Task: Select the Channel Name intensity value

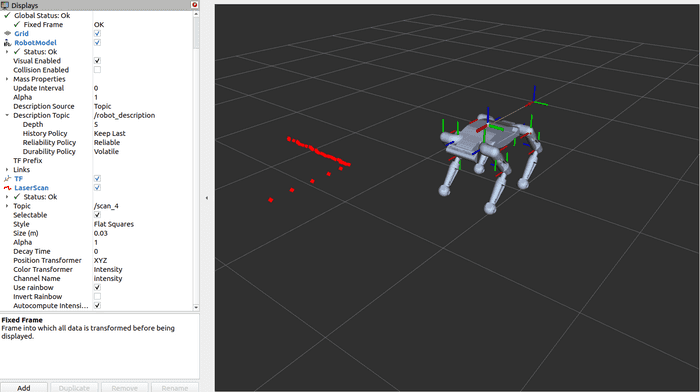Action: [108, 279]
